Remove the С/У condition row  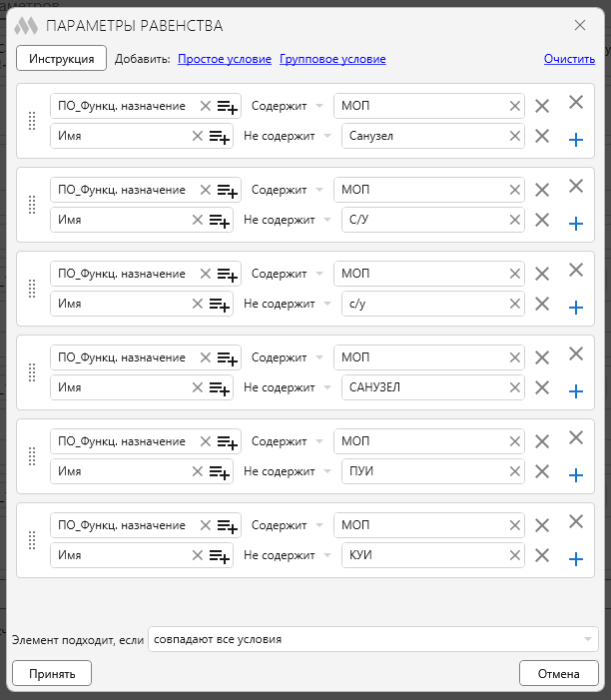tap(542, 220)
